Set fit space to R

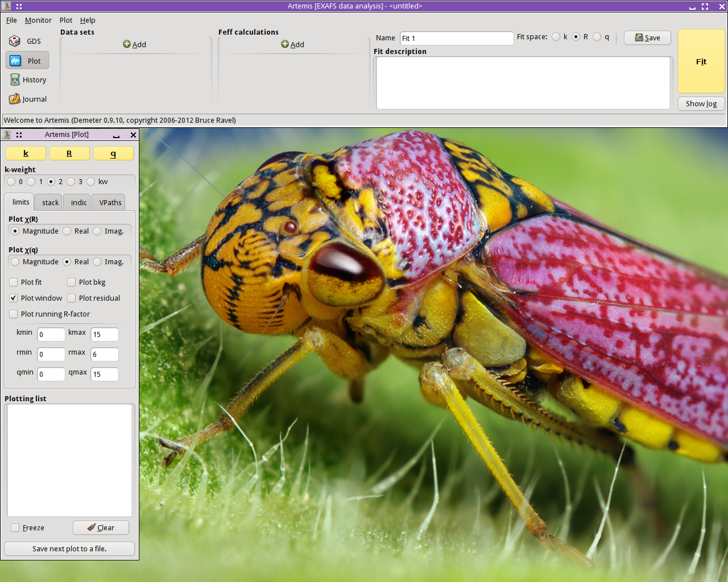pos(580,37)
